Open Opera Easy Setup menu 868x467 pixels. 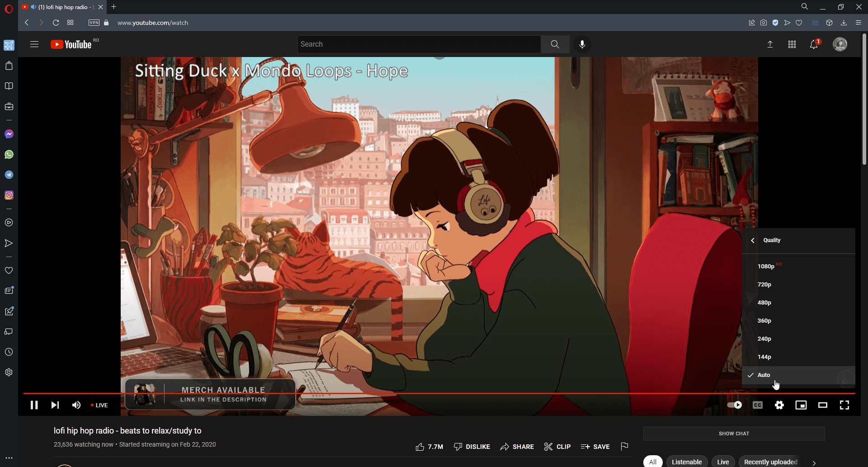(x=859, y=23)
